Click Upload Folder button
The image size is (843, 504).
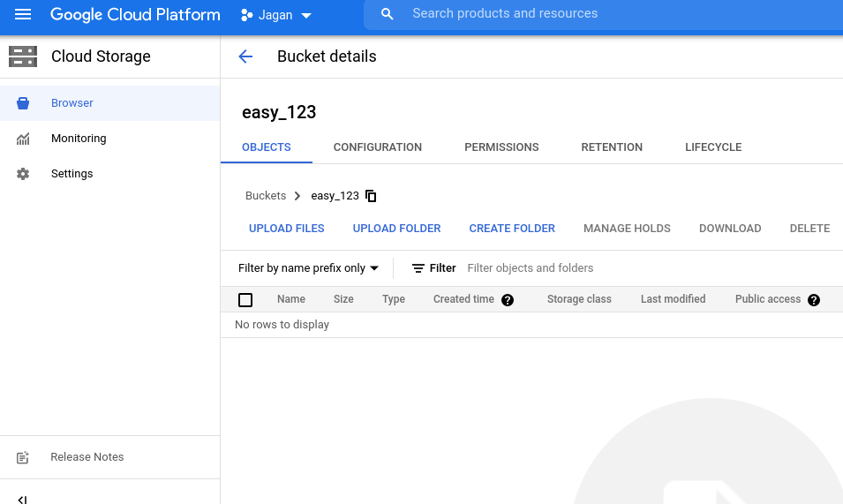point(396,229)
